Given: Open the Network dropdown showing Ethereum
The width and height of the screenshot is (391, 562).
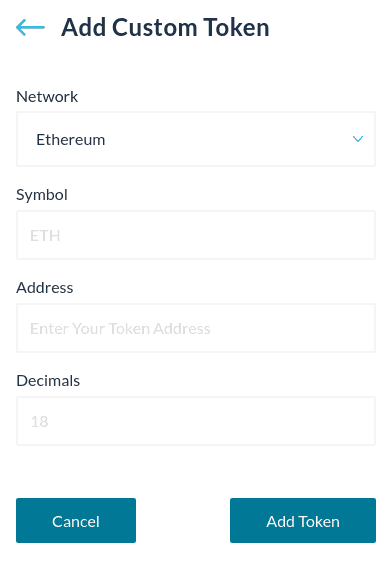Looking at the screenshot, I should pos(196,139).
